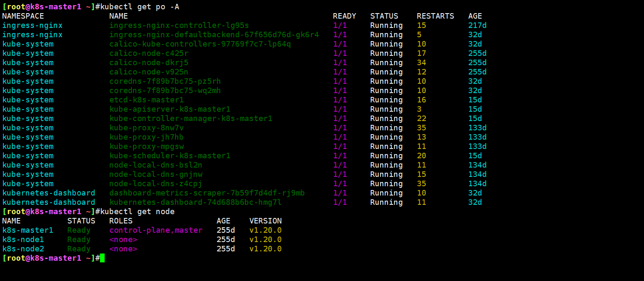Image resolution: width=644 pixels, height=281 pixels.
Task: Click the first ingress-nginx namespace entry
Action: 32,25
